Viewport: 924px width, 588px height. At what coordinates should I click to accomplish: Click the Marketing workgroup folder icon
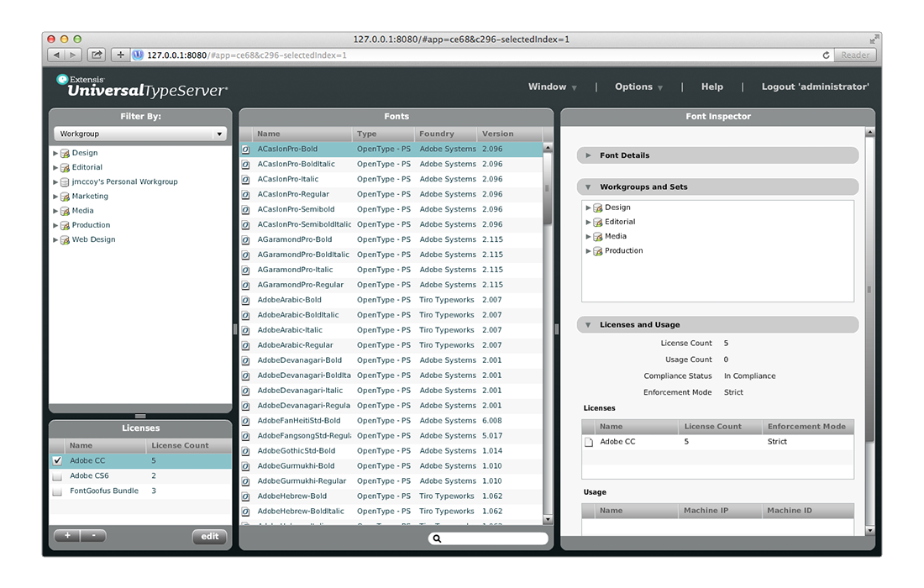click(65, 197)
